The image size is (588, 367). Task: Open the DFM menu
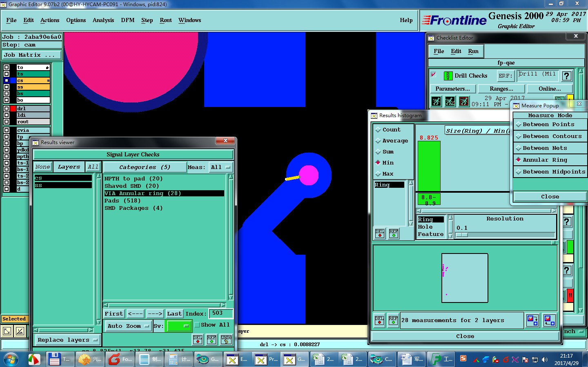point(128,20)
